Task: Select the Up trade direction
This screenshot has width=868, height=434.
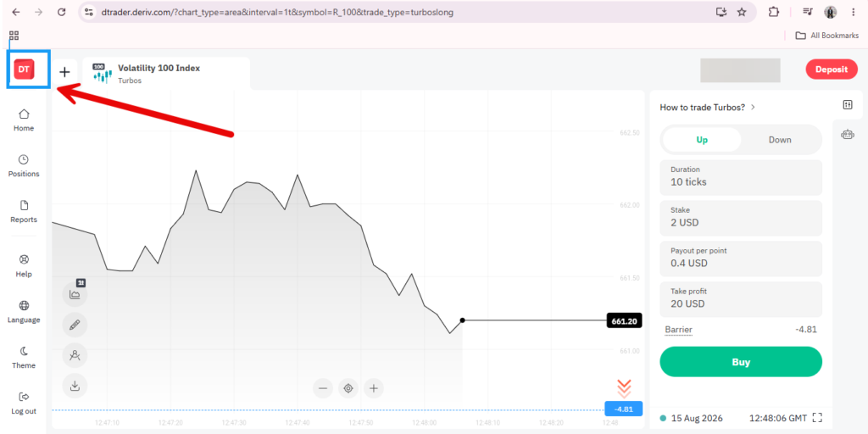Action: (x=702, y=140)
